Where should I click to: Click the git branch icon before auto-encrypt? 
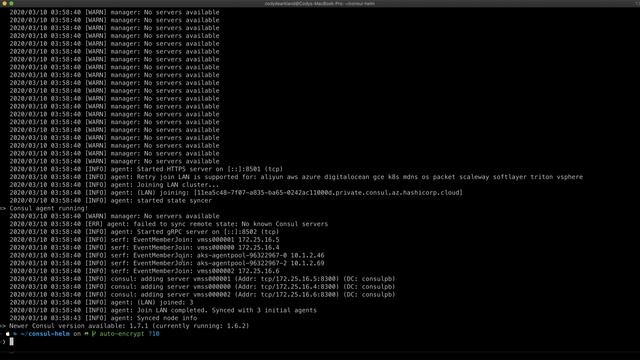click(x=94, y=334)
